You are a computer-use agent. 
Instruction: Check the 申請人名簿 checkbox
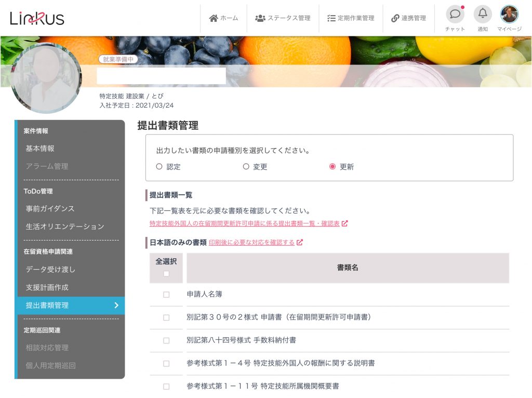(x=166, y=295)
